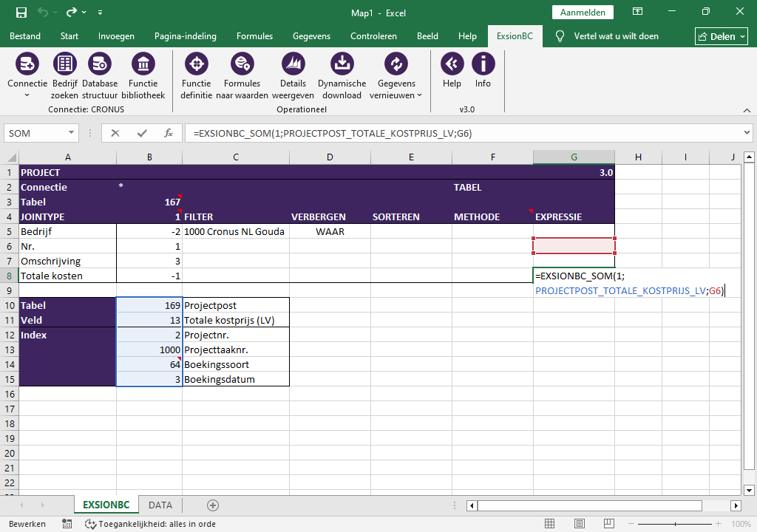Switch to Normal view in status bar
Viewport: 757px width, 532px height.
[x=549, y=524]
